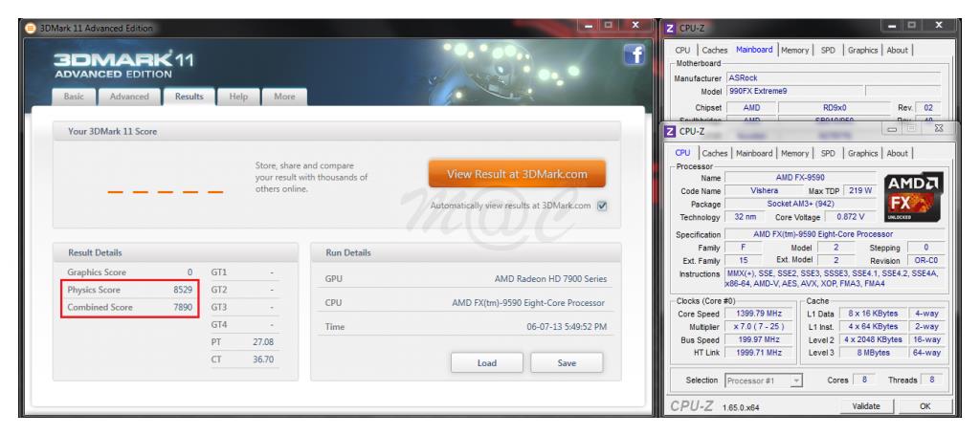Screen dimensions: 980x435
Task: Click the Bus Speed value 199.97 MHz
Action: 756,340
